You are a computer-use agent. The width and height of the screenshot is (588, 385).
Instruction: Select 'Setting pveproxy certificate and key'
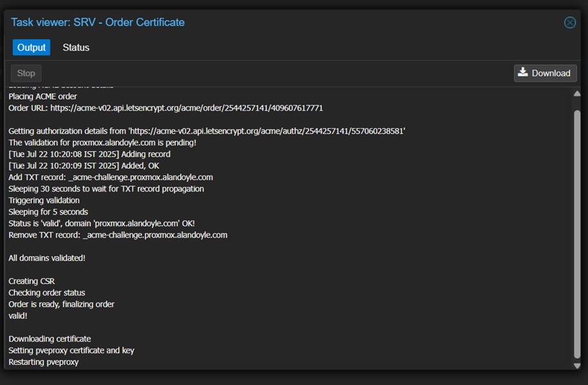point(72,350)
